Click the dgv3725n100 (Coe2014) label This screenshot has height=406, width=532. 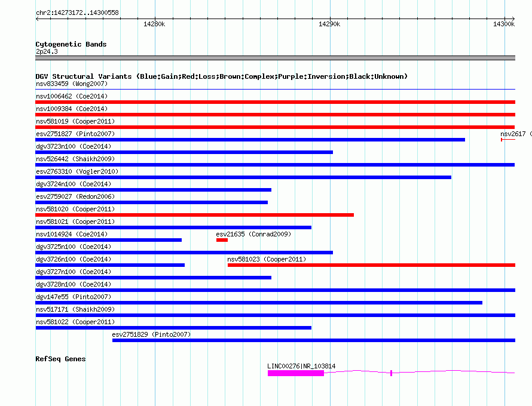point(74,247)
